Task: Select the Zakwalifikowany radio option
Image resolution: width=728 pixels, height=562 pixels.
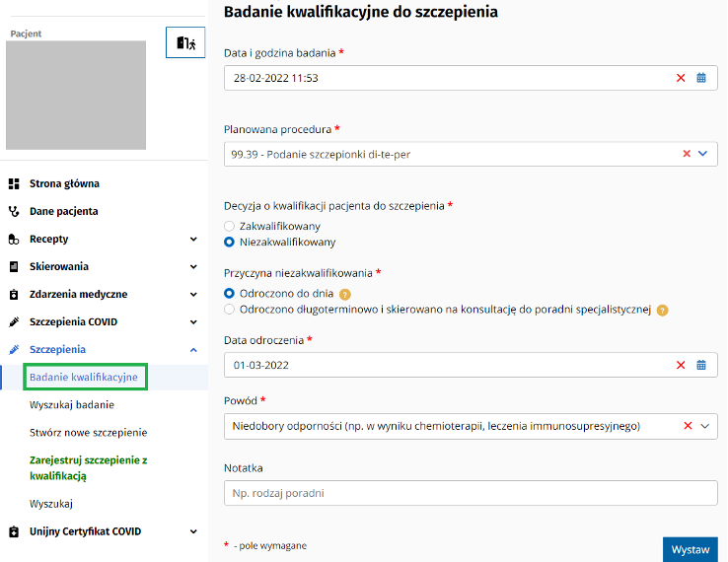Action: (x=229, y=226)
